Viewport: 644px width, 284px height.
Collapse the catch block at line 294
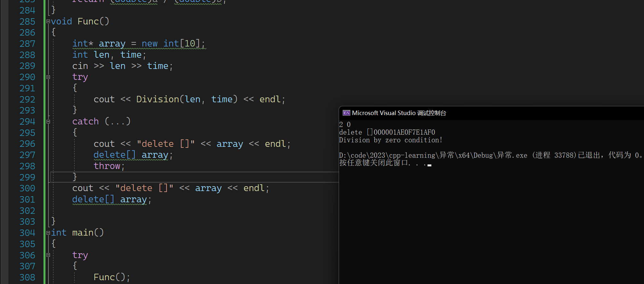48,121
